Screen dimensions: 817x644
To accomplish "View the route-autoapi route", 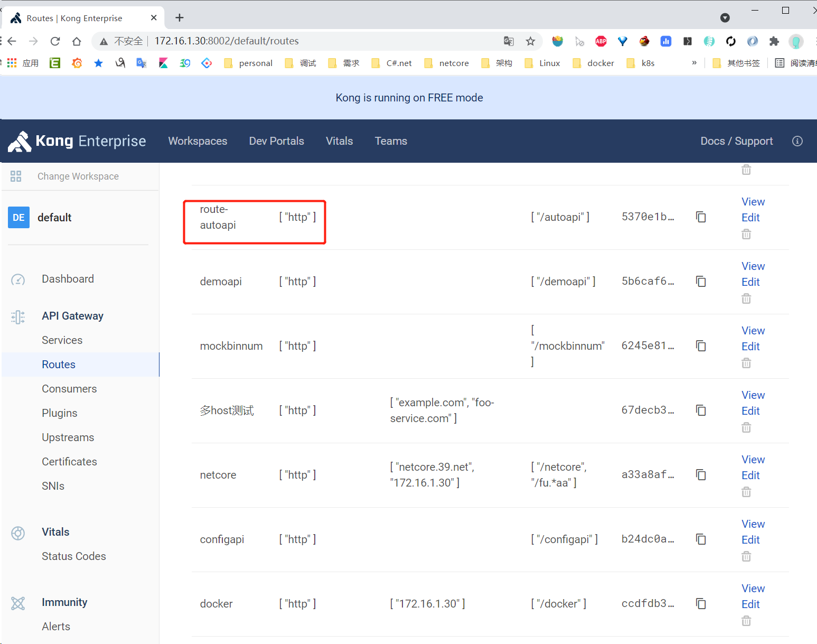I will click(x=753, y=202).
